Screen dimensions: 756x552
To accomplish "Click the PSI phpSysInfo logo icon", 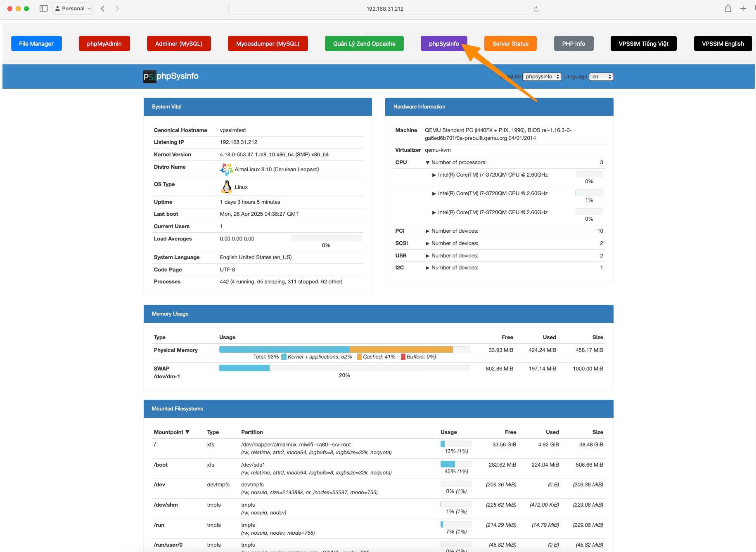I will click(150, 76).
